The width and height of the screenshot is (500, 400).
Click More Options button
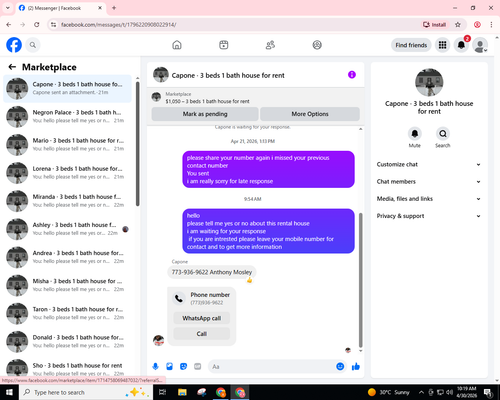pyautogui.click(x=310, y=114)
